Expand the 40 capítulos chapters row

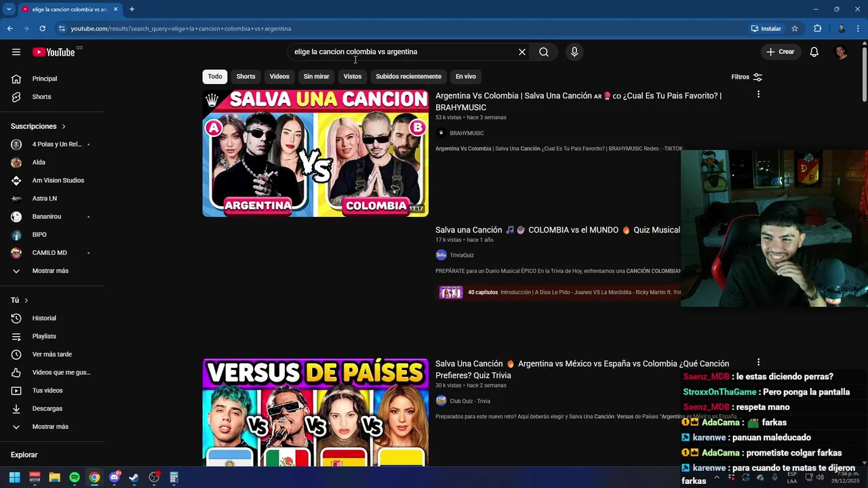coord(559,293)
